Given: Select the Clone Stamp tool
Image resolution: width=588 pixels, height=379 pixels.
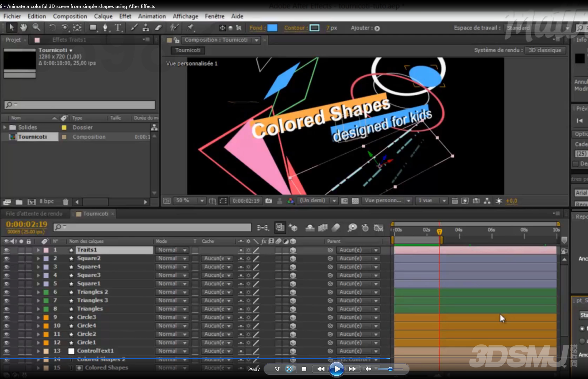Looking at the screenshot, I should pyautogui.click(x=146, y=28).
